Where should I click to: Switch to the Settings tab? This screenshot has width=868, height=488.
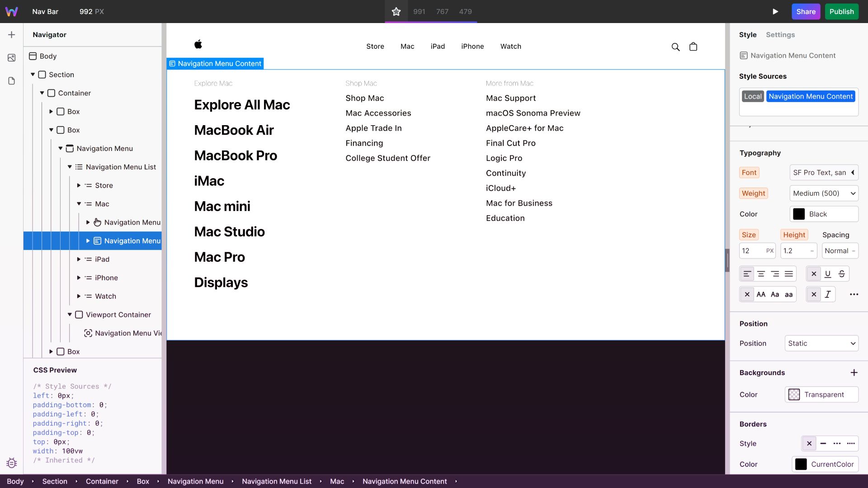(781, 35)
